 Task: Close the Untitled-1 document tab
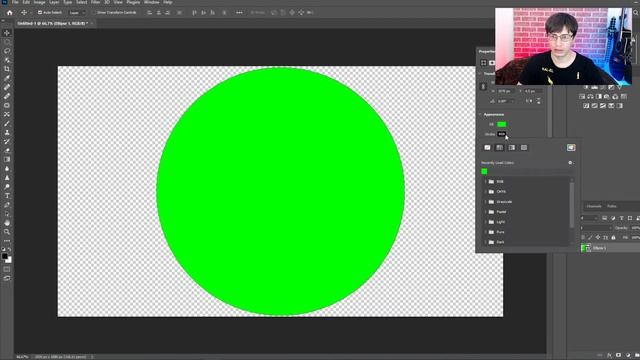[92, 24]
